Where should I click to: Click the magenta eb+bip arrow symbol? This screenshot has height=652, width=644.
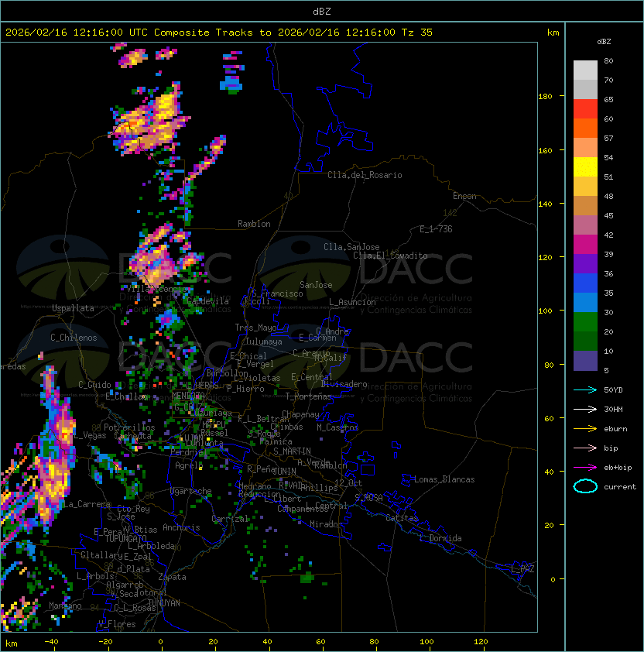click(585, 468)
